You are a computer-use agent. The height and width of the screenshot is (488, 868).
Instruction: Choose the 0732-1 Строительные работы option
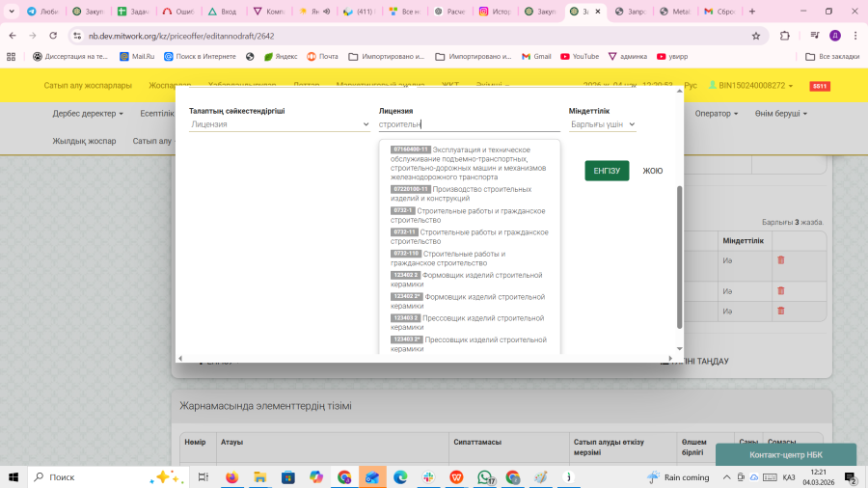click(469, 215)
